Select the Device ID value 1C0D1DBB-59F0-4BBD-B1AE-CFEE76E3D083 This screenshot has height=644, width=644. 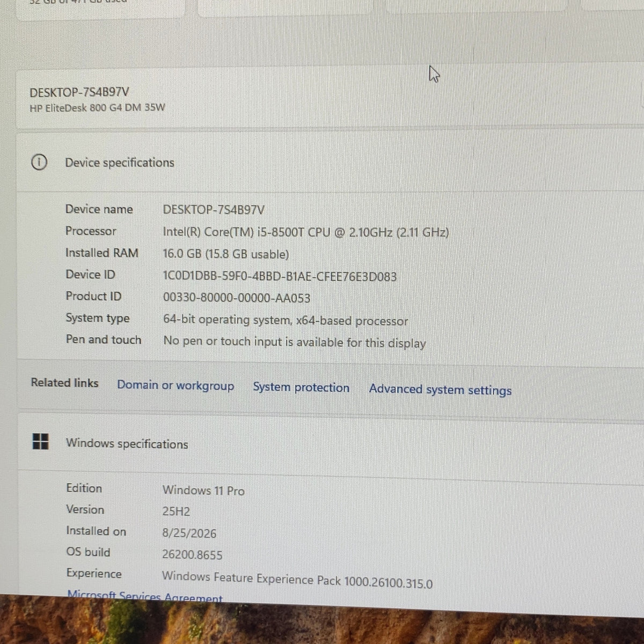pos(280,277)
